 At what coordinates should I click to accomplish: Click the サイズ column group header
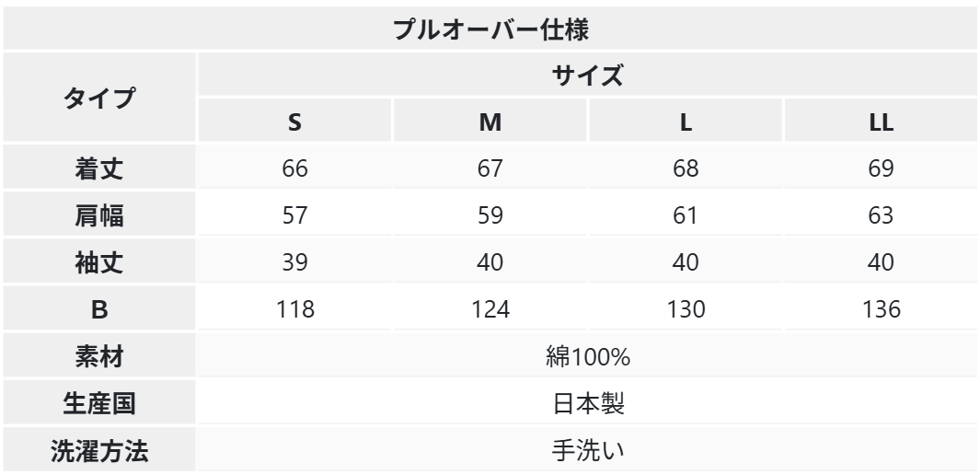pyautogui.click(x=588, y=75)
